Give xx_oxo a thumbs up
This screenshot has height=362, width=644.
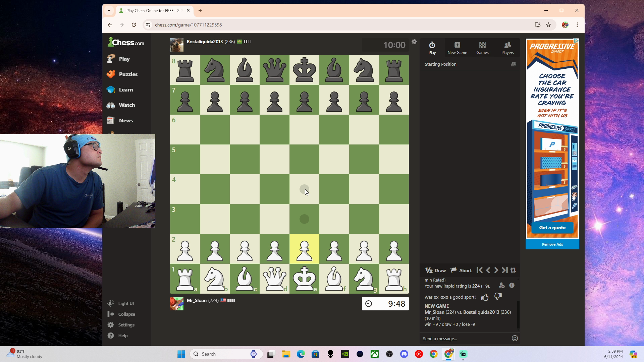(x=485, y=297)
